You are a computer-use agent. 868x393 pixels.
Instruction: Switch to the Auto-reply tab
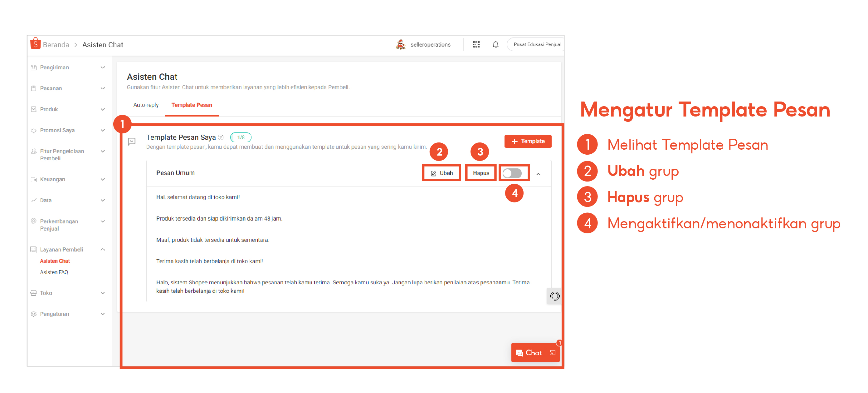[146, 105]
